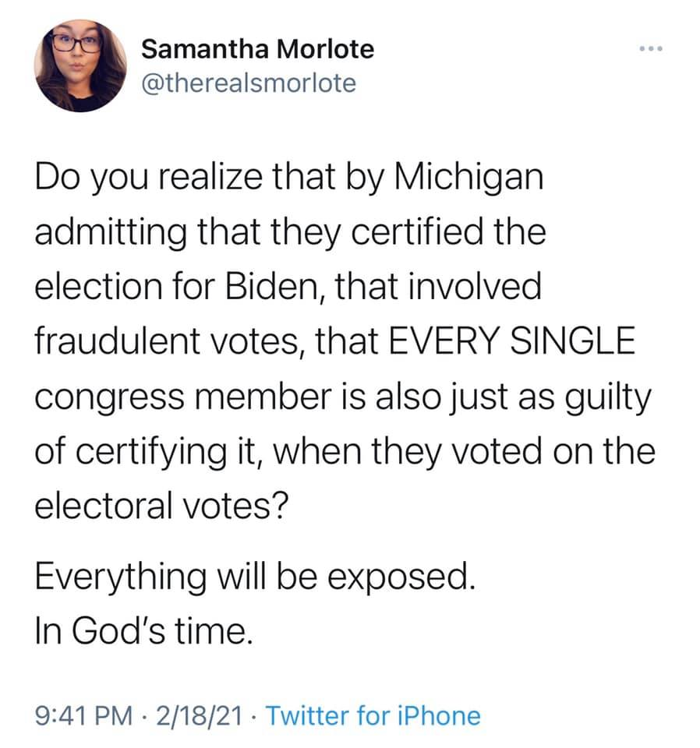Click the @therealsmorlote handle
The height and width of the screenshot is (748, 700).
coord(248,82)
